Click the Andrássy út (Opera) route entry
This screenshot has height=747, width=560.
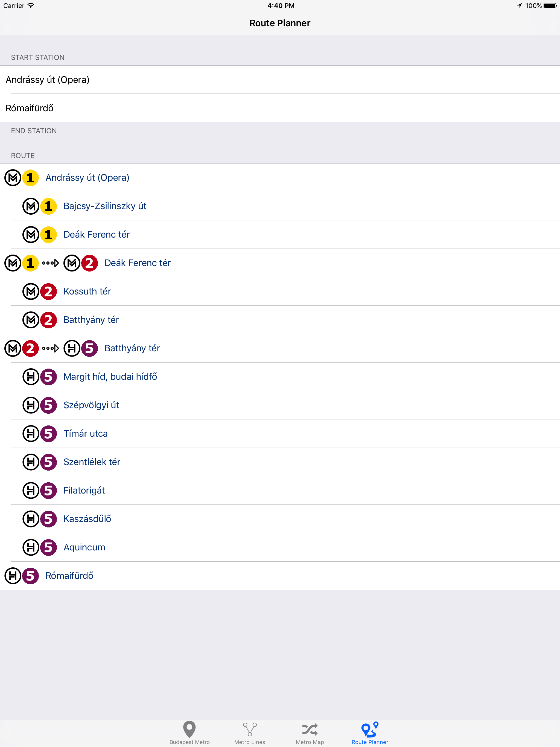coord(87,178)
